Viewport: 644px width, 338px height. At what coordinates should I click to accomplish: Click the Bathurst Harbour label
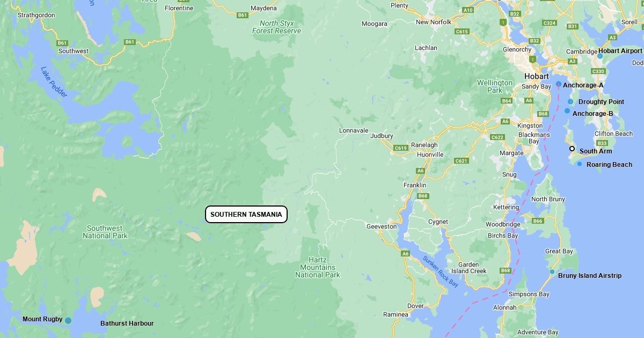(127, 324)
